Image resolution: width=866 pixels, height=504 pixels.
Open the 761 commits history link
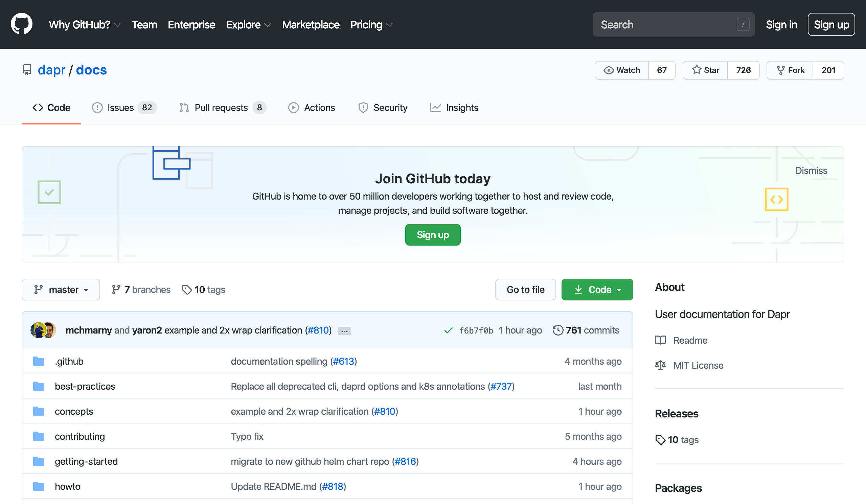tap(586, 330)
